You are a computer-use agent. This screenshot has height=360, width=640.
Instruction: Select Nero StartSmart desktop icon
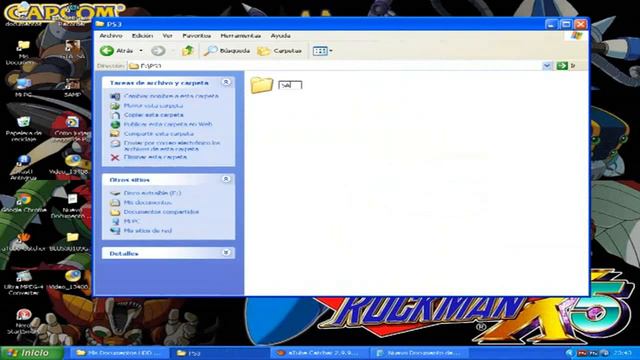coord(23,314)
